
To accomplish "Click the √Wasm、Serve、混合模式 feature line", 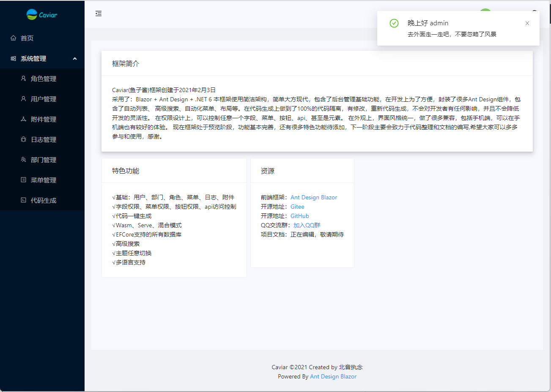I will click(147, 225).
